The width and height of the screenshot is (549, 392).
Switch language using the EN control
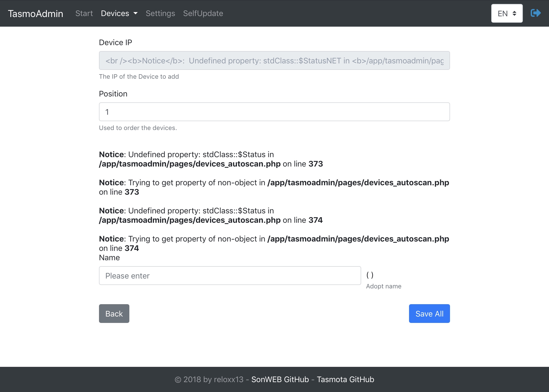tap(507, 13)
